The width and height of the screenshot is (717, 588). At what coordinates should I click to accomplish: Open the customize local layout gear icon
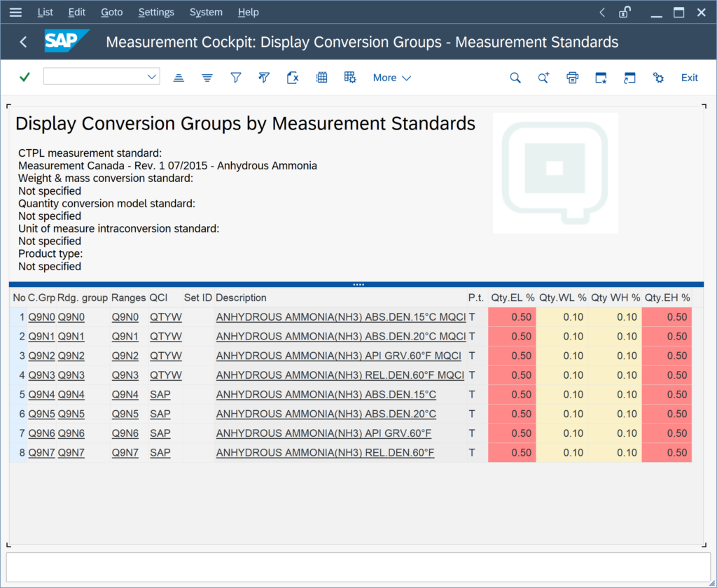658,78
